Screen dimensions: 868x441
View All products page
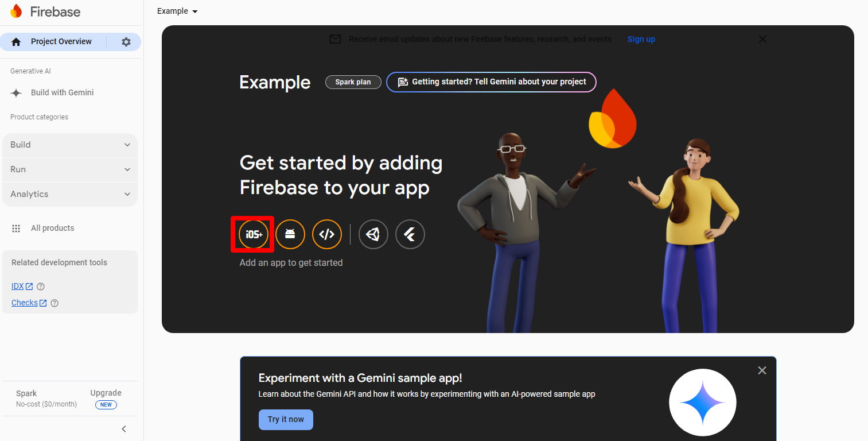[52, 228]
